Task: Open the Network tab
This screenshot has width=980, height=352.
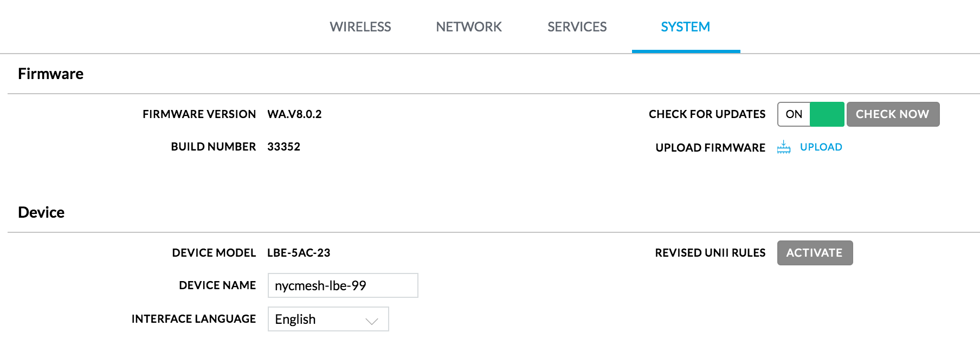Action: 469,27
